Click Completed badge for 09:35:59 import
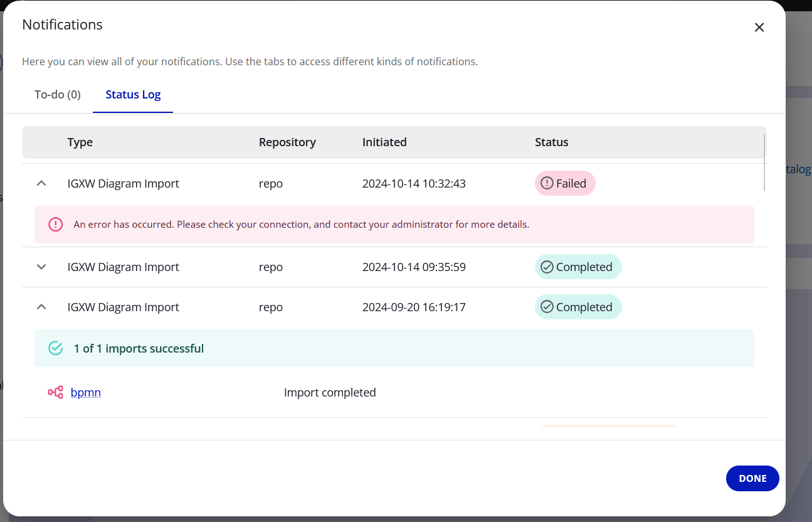 point(577,267)
